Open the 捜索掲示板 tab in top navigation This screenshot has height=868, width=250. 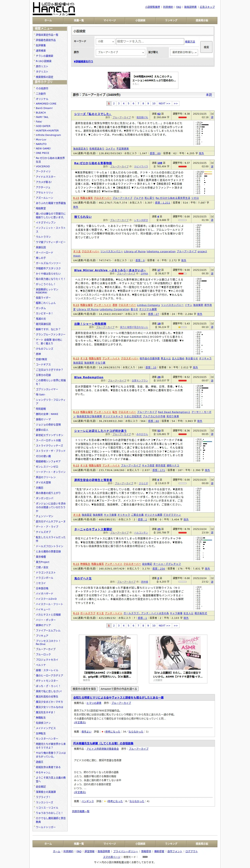(202, 20)
